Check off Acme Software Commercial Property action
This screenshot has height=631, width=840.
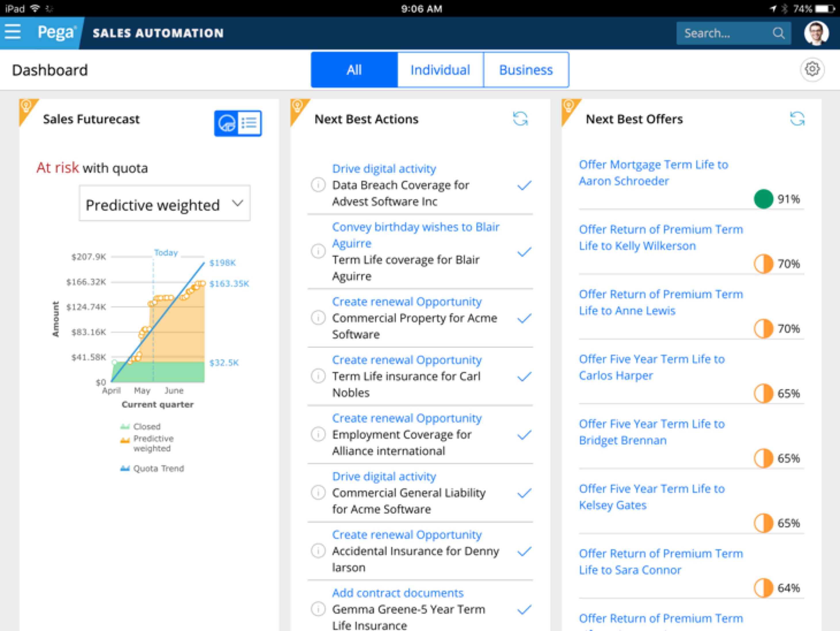click(524, 318)
